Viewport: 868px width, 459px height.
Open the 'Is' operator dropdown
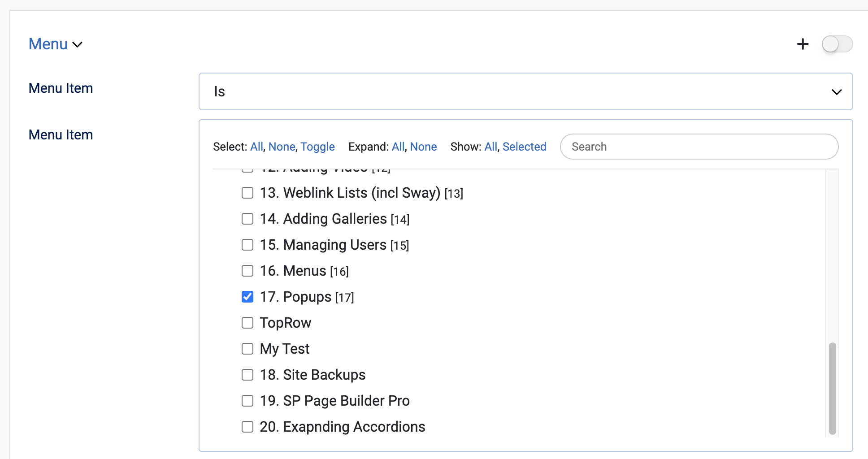525,91
